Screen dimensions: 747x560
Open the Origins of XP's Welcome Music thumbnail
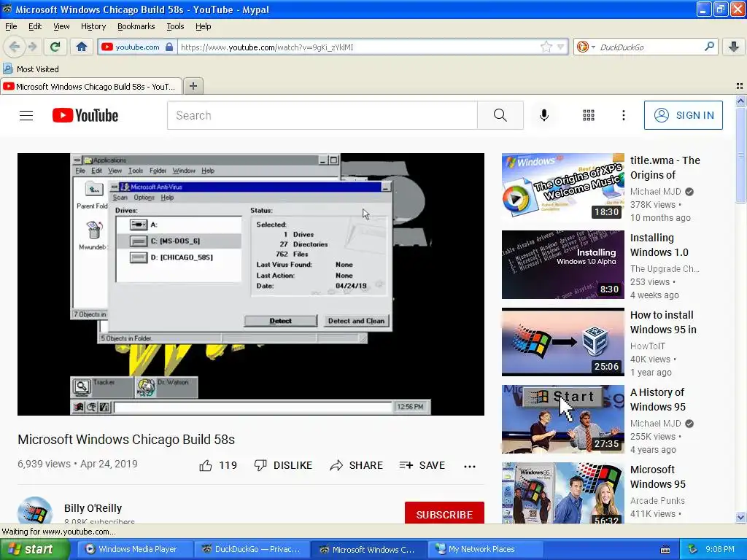(x=562, y=187)
